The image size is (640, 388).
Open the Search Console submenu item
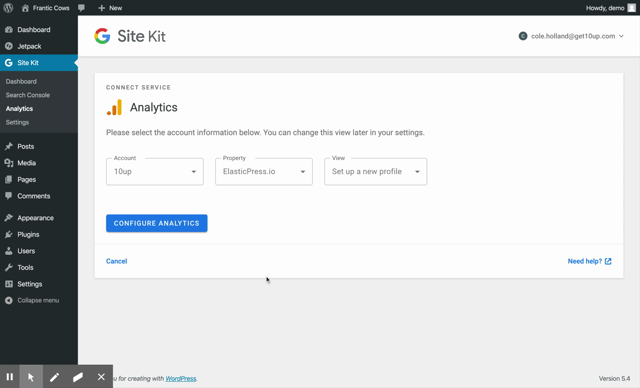pyautogui.click(x=28, y=95)
